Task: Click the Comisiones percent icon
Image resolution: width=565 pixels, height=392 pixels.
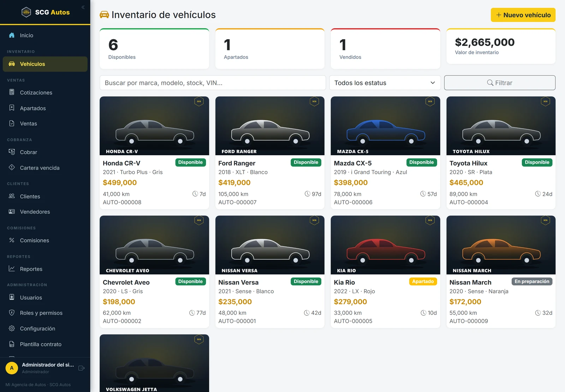Action: [12, 240]
